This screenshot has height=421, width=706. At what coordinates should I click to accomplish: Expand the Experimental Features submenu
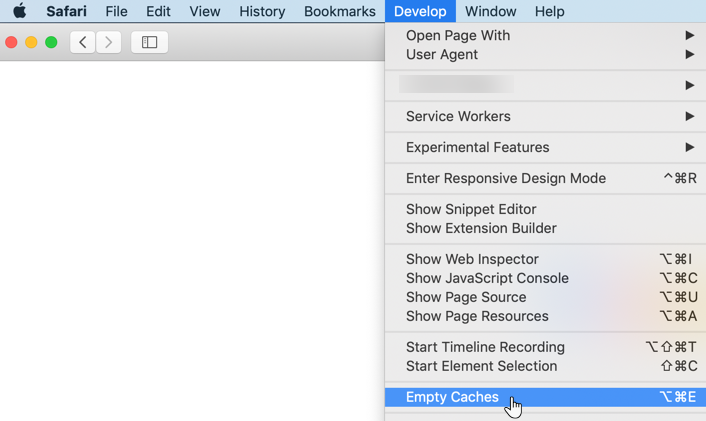coord(545,147)
